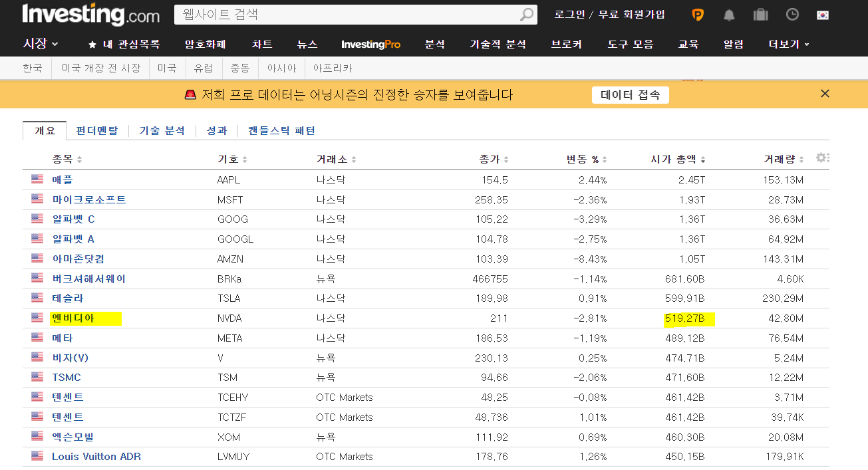Image resolution: width=868 pixels, height=470 pixels.
Task: Click the search magnifier icon
Action: (527, 14)
